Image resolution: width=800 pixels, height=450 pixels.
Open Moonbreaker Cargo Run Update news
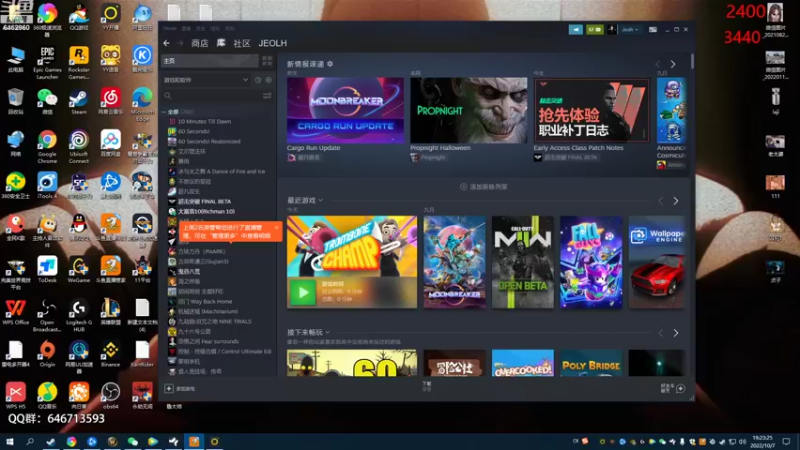tap(345, 110)
